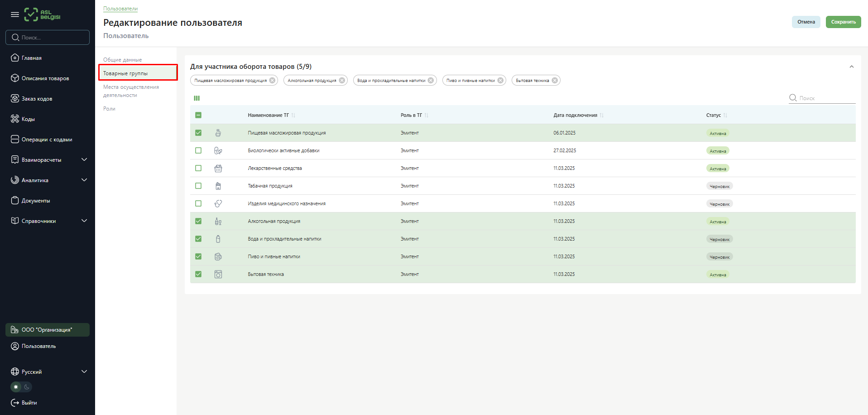The width and height of the screenshot is (868, 415).
Task: Remove the Алкогольная продукция chip
Action: tap(342, 80)
